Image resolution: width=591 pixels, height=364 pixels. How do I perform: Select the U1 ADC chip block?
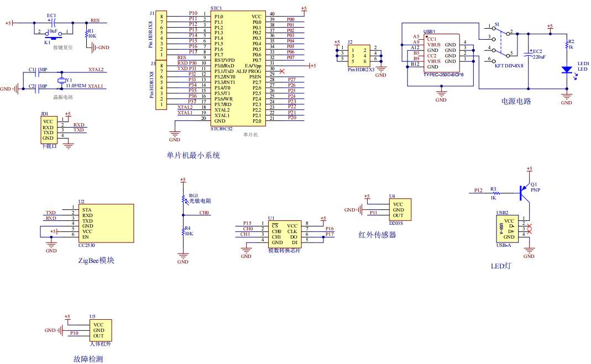[x=285, y=234]
